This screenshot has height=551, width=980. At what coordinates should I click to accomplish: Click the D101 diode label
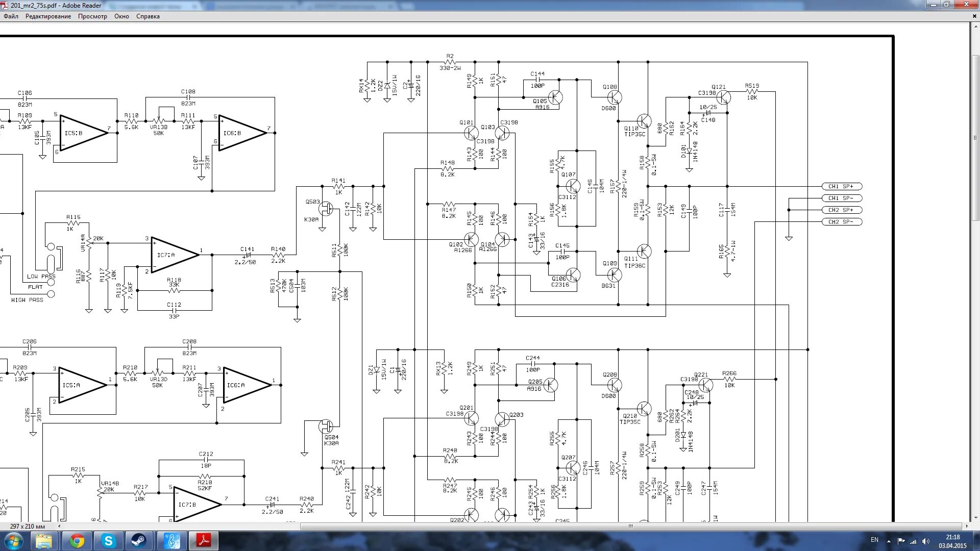pyautogui.click(x=683, y=152)
